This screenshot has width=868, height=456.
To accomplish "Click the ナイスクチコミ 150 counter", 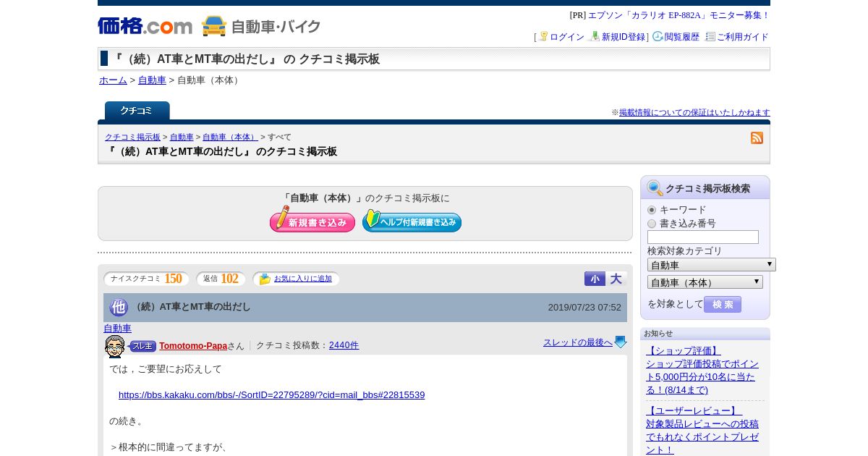I will click(x=146, y=279).
